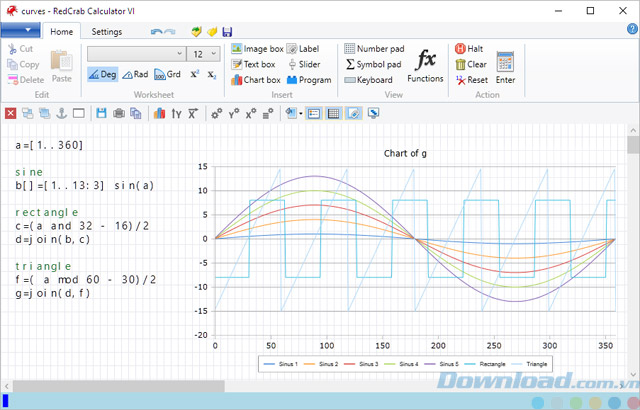The width and height of the screenshot is (640, 410).
Task: Insert a Chart box
Action: click(256, 80)
